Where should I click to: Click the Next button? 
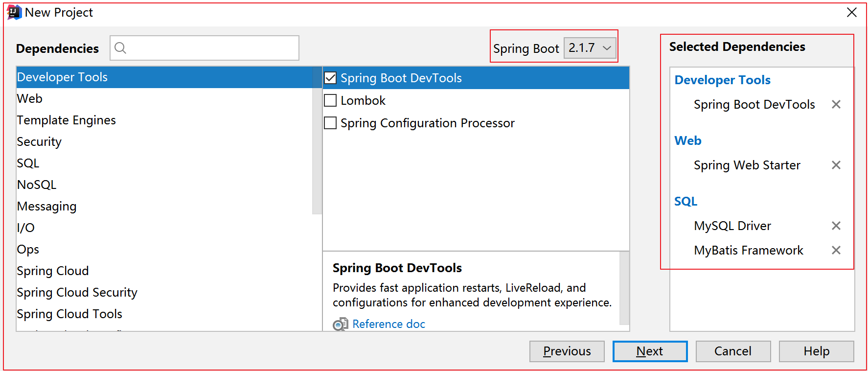click(650, 351)
